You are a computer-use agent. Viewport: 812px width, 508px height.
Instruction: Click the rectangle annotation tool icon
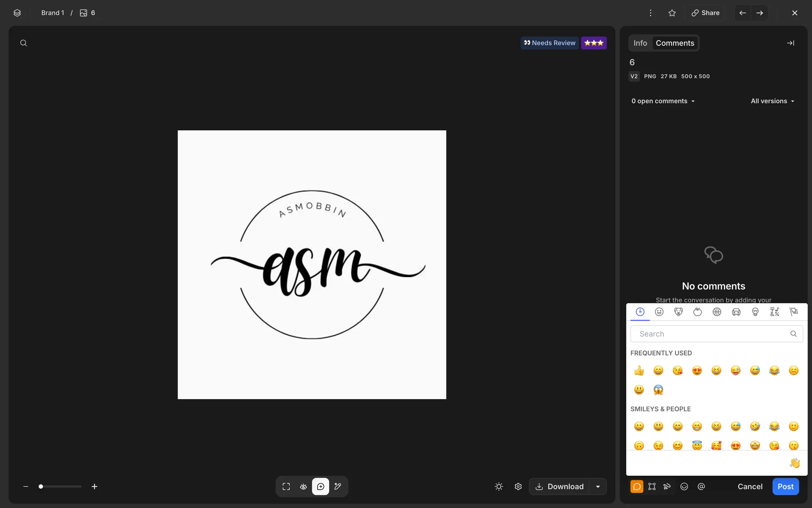[652, 486]
